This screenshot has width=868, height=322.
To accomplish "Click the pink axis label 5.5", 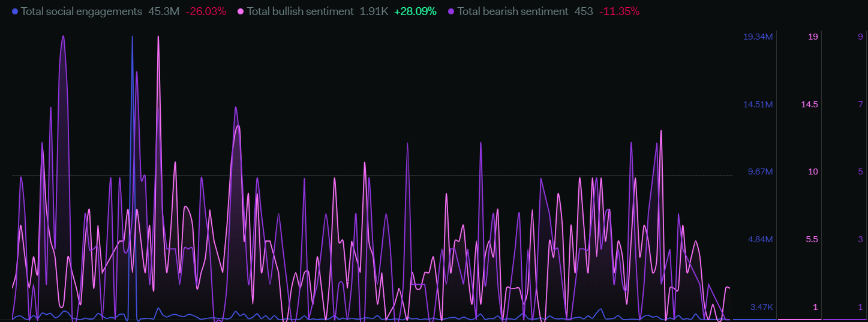I will [812, 240].
